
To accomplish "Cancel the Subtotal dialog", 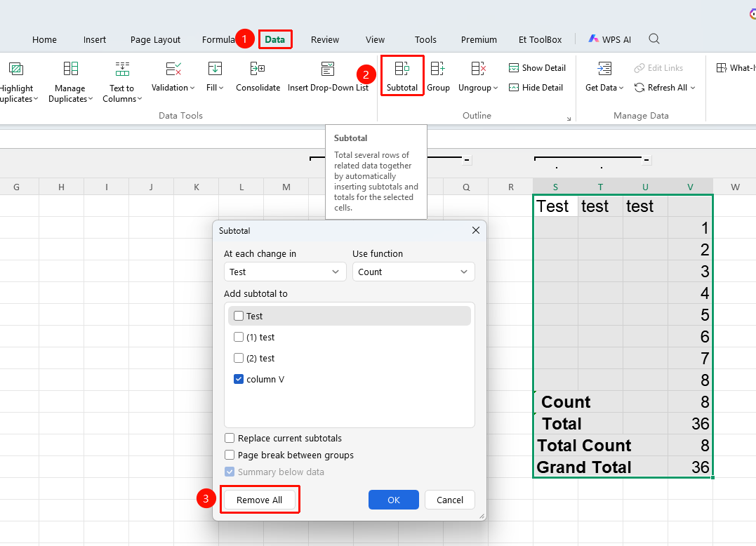I will point(450,500).
